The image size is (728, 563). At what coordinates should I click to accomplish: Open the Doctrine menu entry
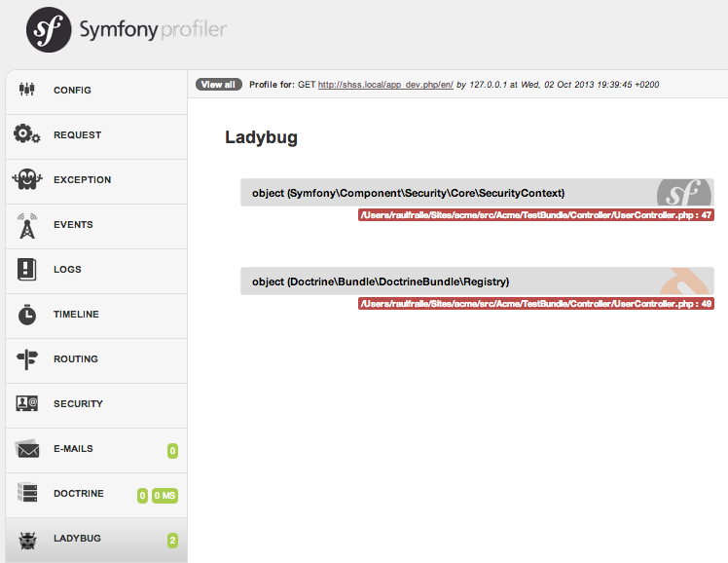(96, 496)
